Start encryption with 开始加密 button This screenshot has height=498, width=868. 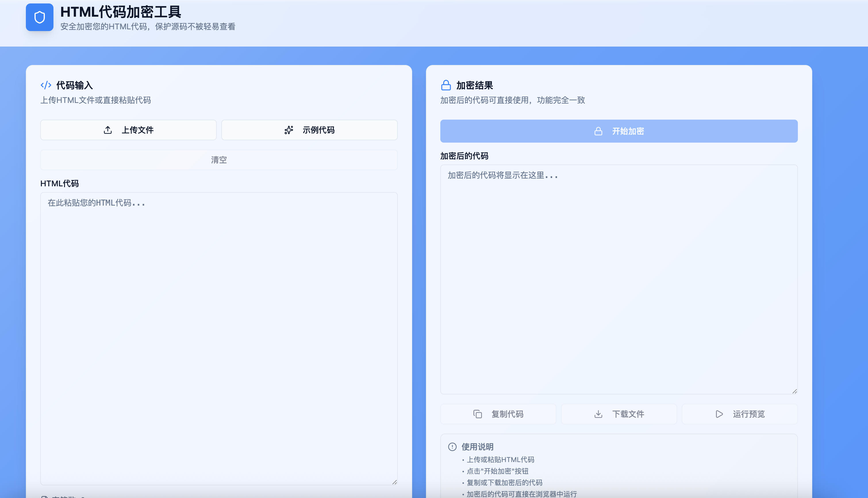(x=619, y=131)
